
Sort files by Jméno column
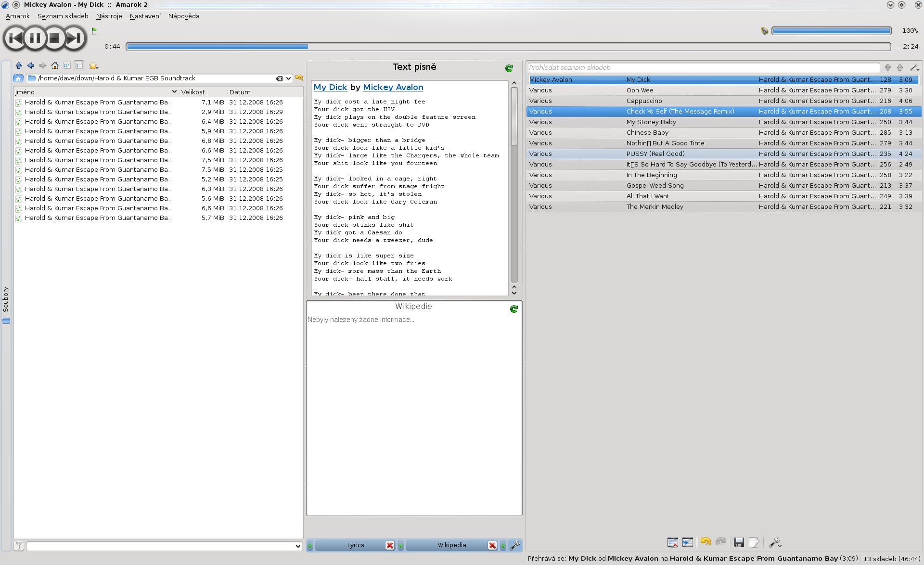(96, 92)
